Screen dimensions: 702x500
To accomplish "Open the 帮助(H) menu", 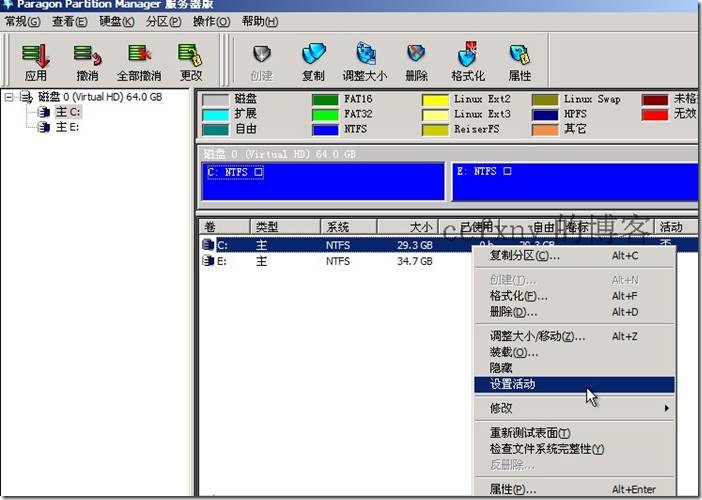I will click(260, 21).
